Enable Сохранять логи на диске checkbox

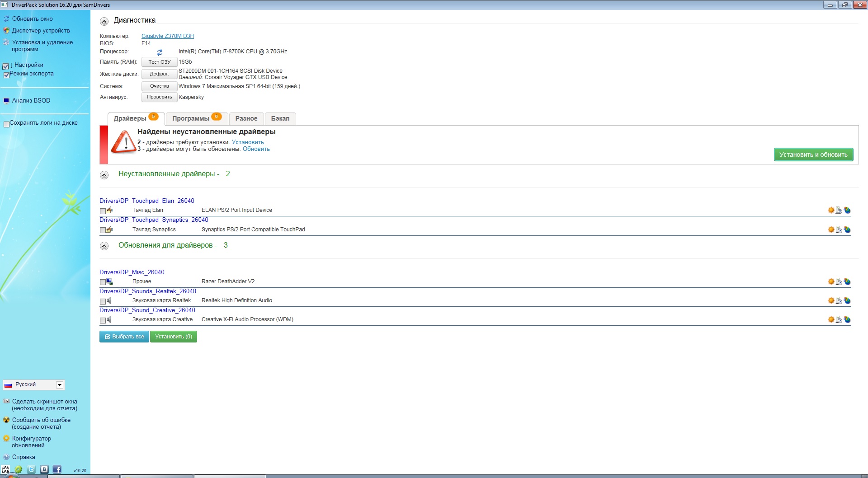[x=6, y=124]
